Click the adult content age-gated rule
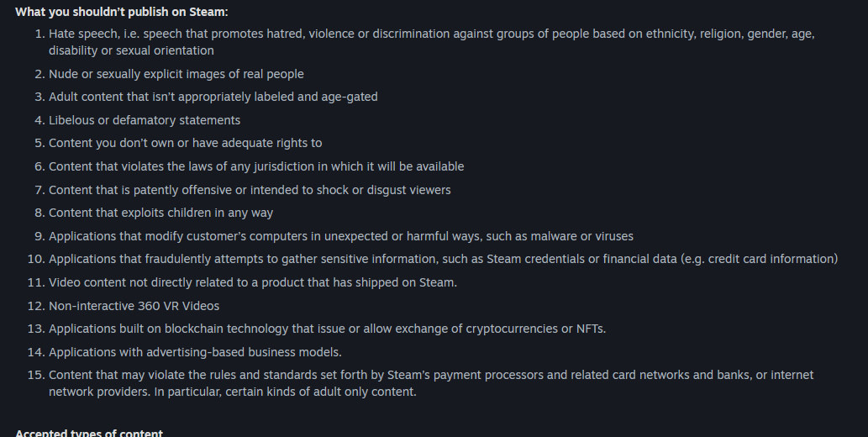The image size is (868, 437). pos(213,97)
